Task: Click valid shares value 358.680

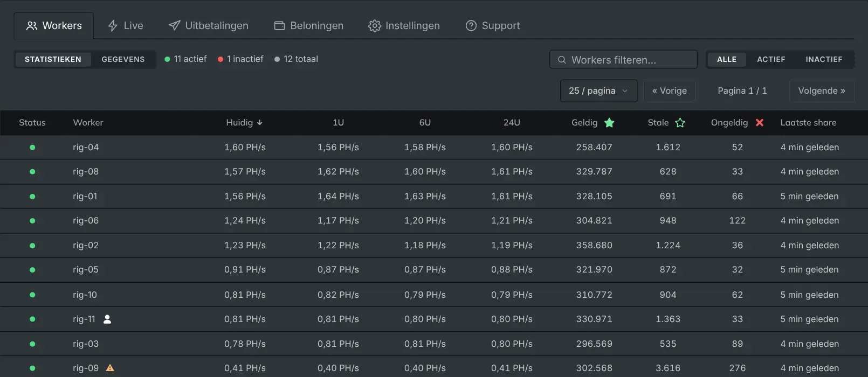Action: [594, 246]
